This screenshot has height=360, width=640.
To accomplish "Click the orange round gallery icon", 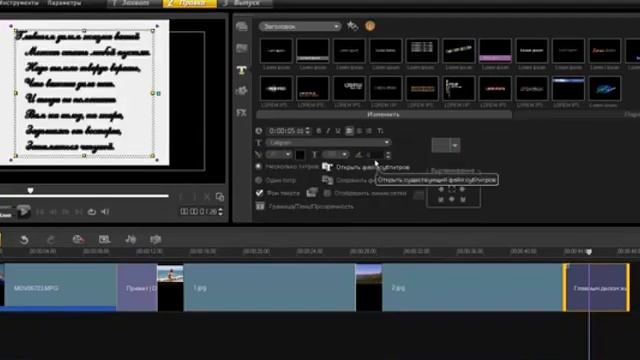I will click(x=370, y=26).
